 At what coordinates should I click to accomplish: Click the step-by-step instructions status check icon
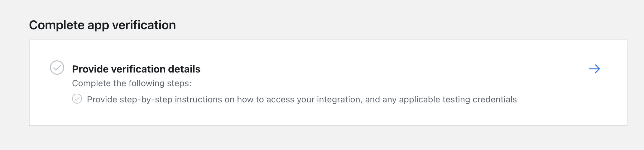pyautogui.click(x=77, y=99)
